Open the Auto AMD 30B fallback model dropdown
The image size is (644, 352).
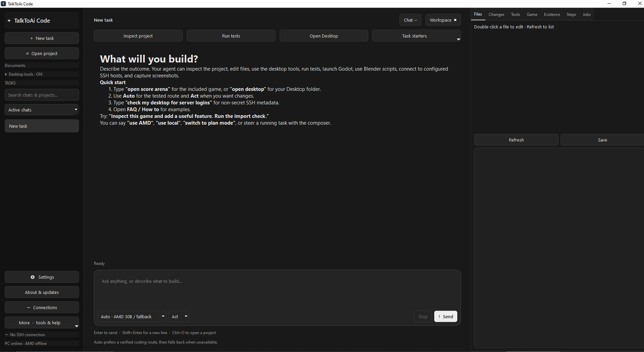pyautogui.click(x=131, y=317)
